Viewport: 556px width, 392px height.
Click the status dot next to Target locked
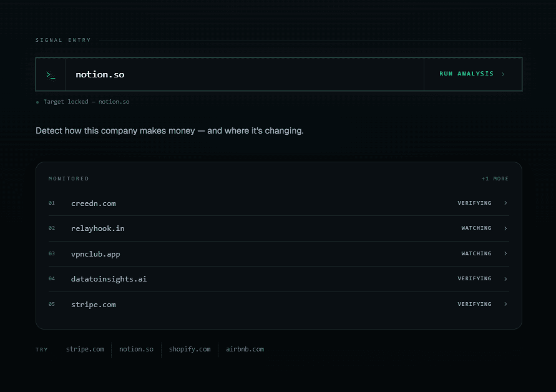(36, 101)
